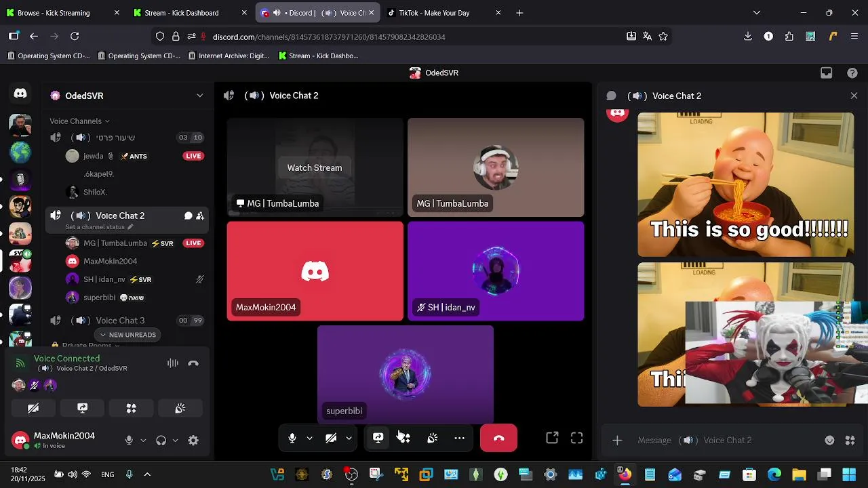Disconnect via Voice Connected panel phone icon
This screenshot has width=868, height=488.
(x=193, y=363)
